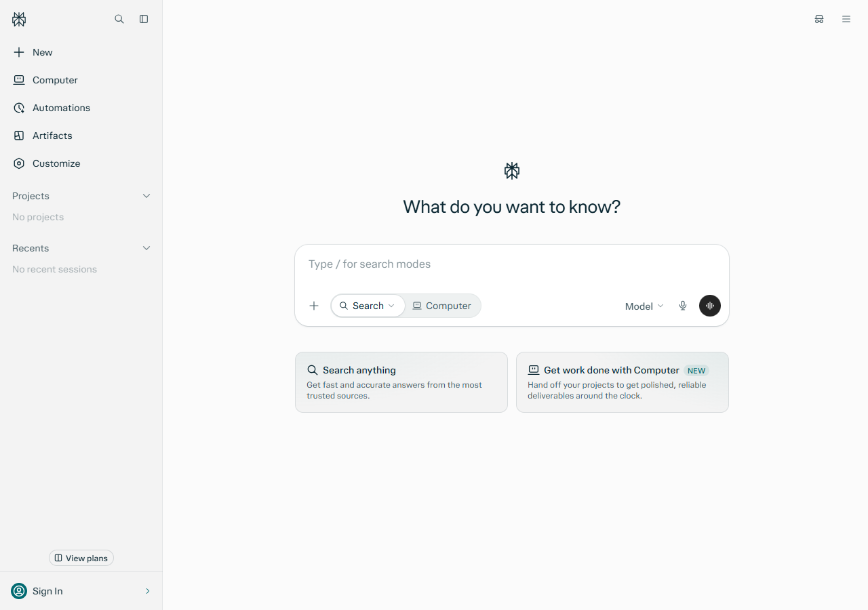Collapse the Recents section chevron
Viewport: 868px width, 610px height.
tap(146, 248)
